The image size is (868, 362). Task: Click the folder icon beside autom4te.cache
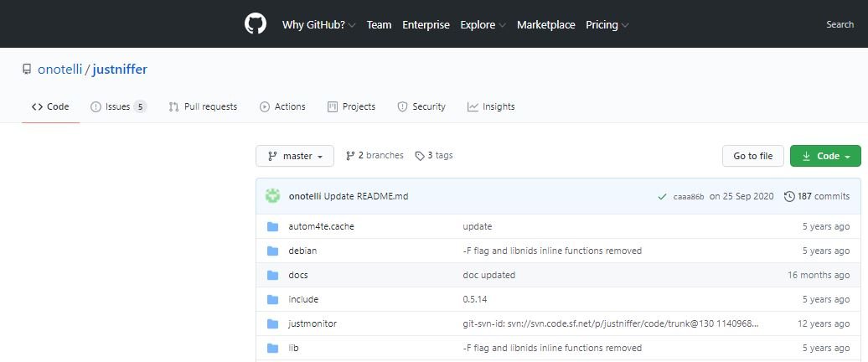pos(272,226)
